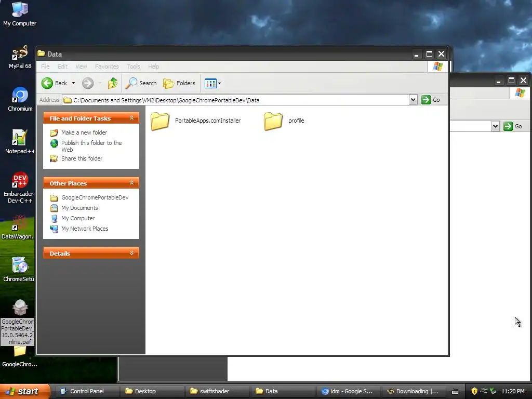Collapse Other Places panel
532x399 pixels.
[131, 183]
